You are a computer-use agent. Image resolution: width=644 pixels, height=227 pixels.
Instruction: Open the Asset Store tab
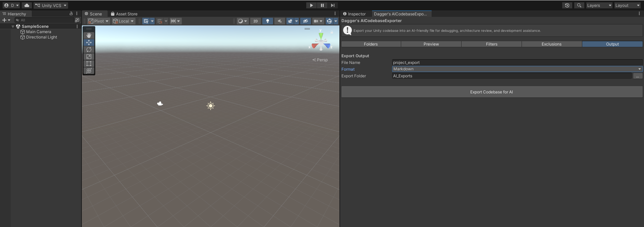(x=124, y=14)
